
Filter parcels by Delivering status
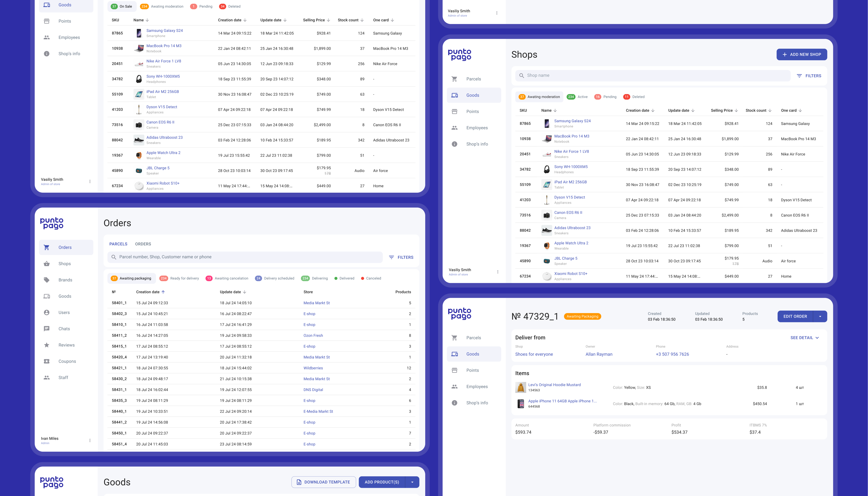pos(315,278)
